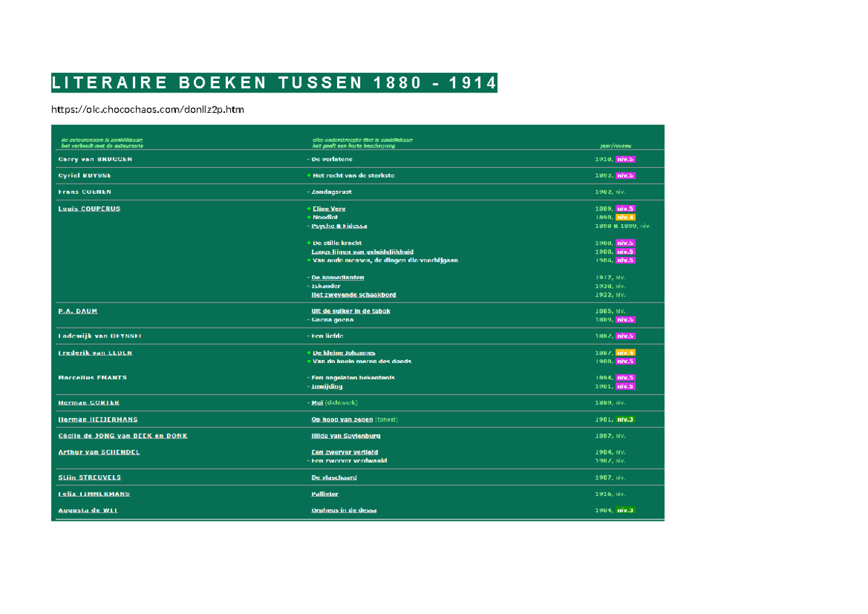Open Hilda van Suylenburg title link

(346, 436)
